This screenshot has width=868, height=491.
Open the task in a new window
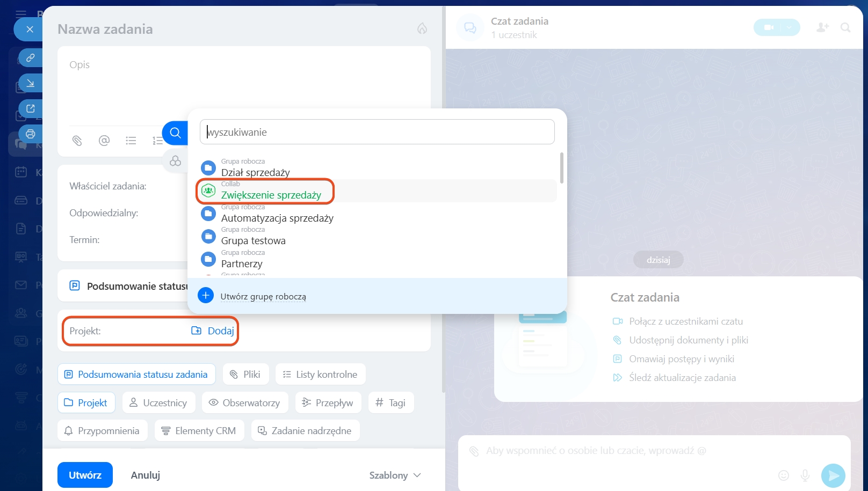point(31,108)
